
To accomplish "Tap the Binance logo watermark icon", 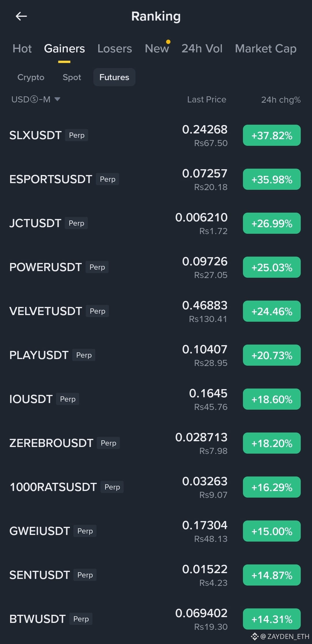I will click(x=255, y=636).
